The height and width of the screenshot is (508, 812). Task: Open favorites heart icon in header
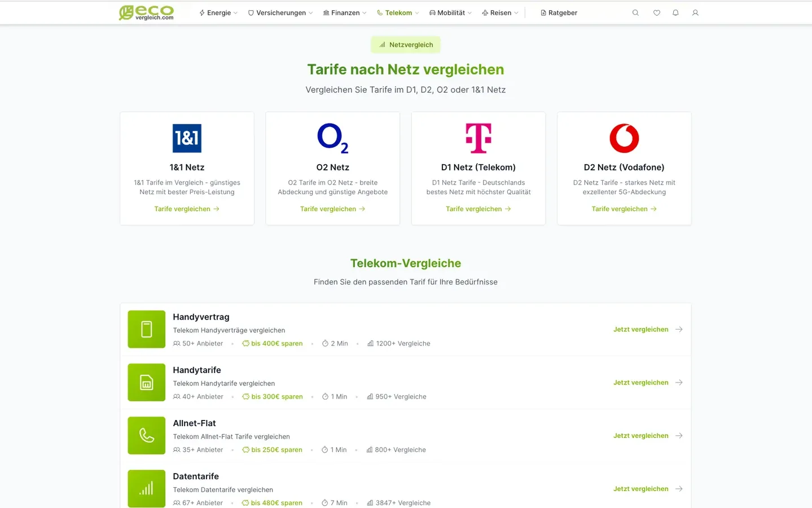[x=656, y=13]
